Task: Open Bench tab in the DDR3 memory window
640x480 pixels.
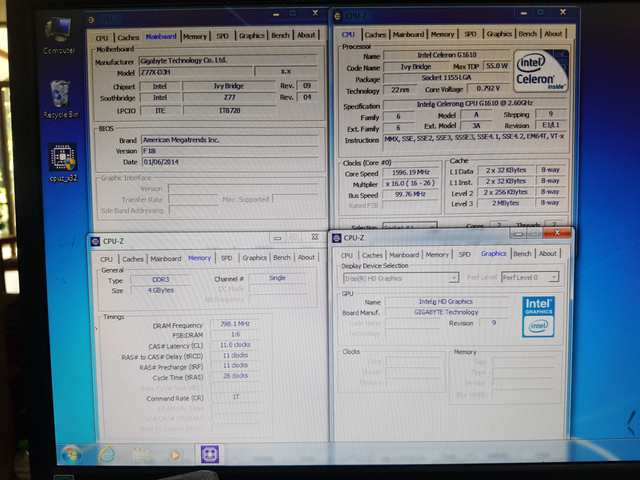Action: (x=282, y=258)
